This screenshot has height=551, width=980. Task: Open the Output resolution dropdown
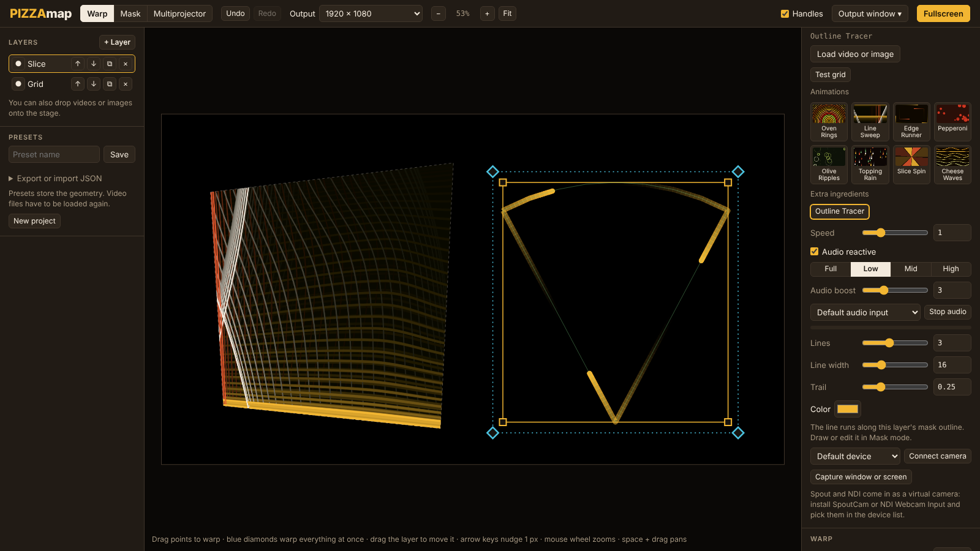pyautogui.click(x=371, y=13)
